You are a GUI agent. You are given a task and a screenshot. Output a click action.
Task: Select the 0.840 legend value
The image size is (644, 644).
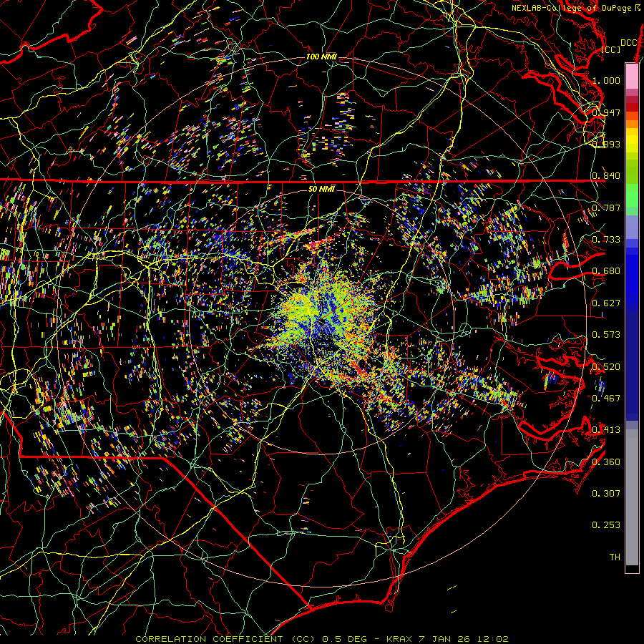(x=606, y=176)
